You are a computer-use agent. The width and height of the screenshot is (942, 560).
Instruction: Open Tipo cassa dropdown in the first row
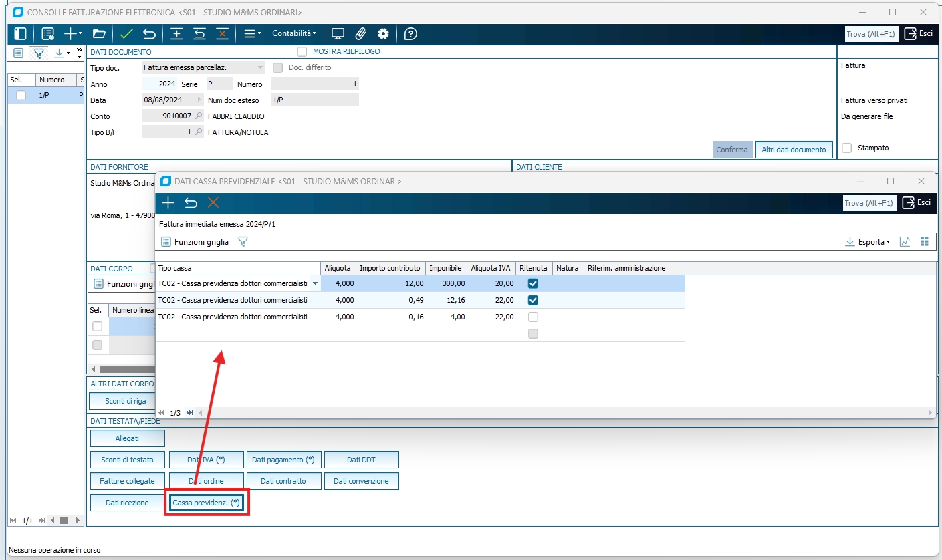click(x=315, y=283)
